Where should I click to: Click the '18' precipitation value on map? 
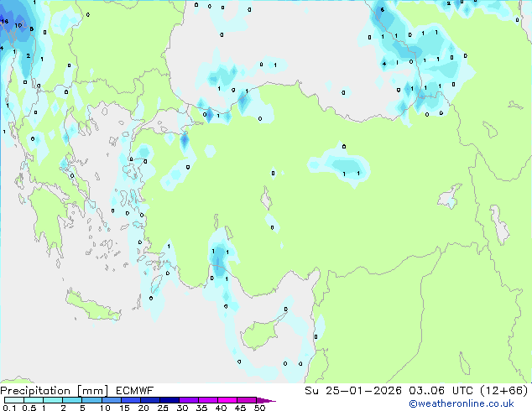pyautogui.click(x=5, y=22)
